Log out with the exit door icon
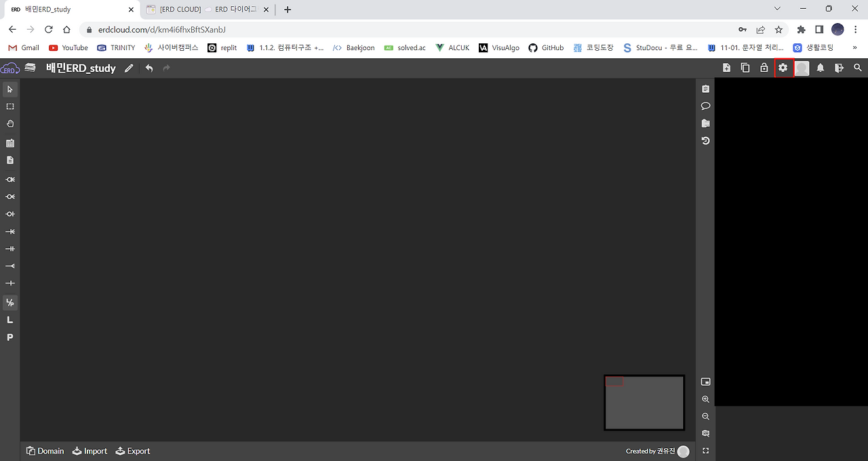The width and height of the screenshot is (868, 461). 840,68
